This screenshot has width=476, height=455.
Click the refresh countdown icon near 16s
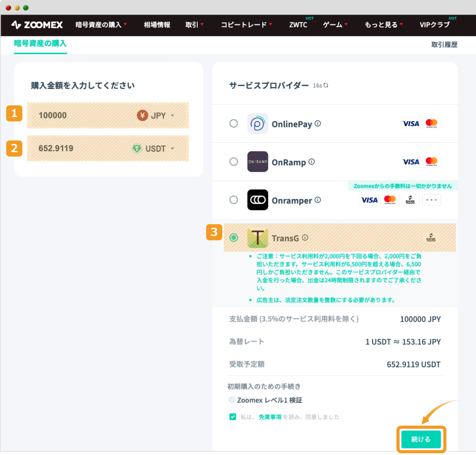326,85
